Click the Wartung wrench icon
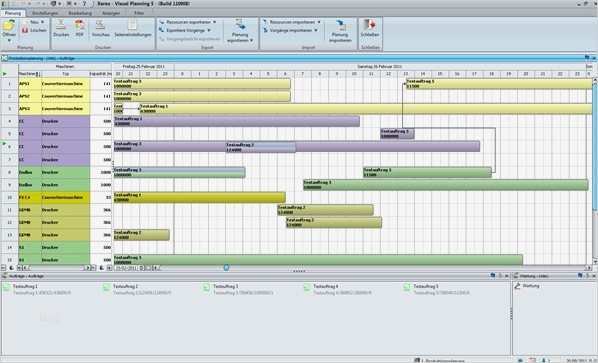This screenshot has width=598, height=363. [517, 286]
